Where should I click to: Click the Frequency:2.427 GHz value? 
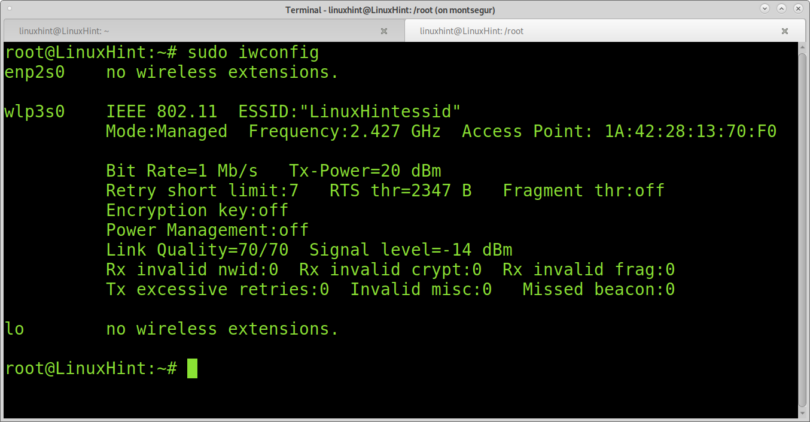[x=345, y=132]
